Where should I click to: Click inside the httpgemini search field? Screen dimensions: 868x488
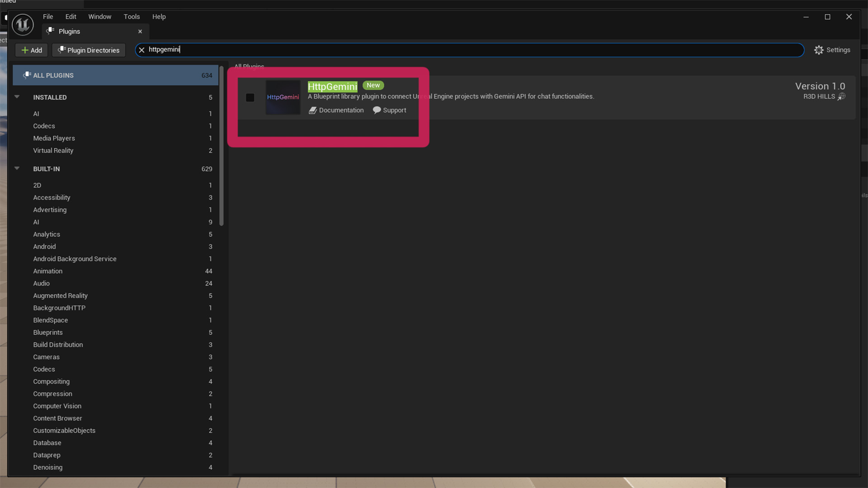pyautogui.click(x=470, y=50)
